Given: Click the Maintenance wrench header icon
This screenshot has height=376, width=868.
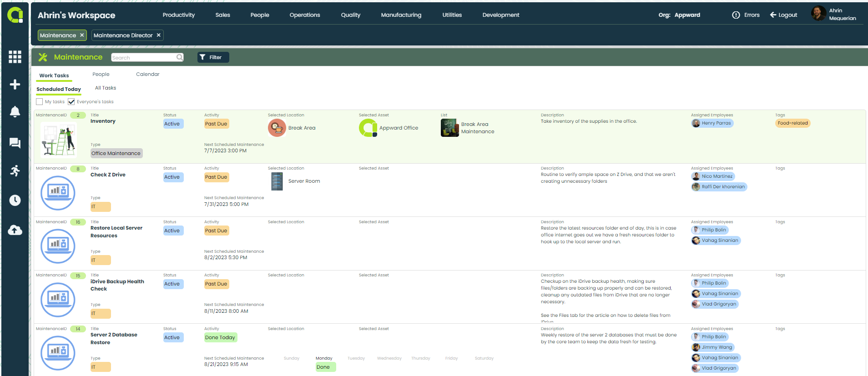Looking at the screenshot, I should [x=43, y=57].
